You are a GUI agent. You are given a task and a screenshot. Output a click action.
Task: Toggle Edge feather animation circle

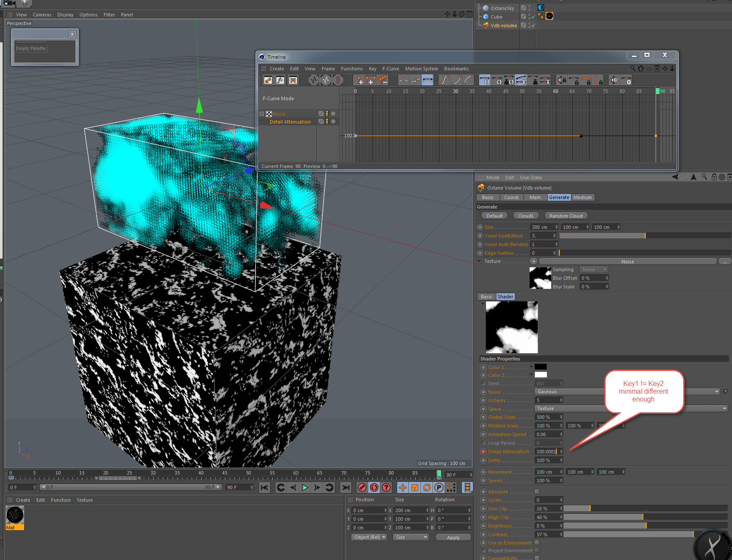(480, 253)
